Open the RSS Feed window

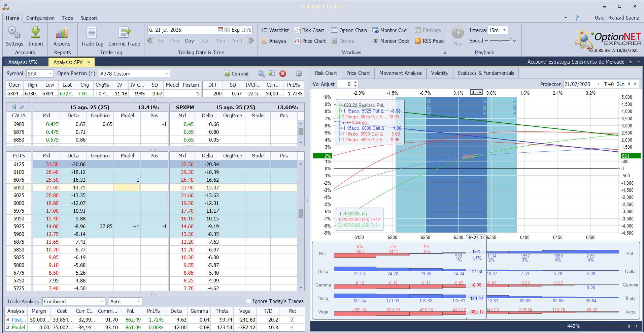tap(429, 41)
